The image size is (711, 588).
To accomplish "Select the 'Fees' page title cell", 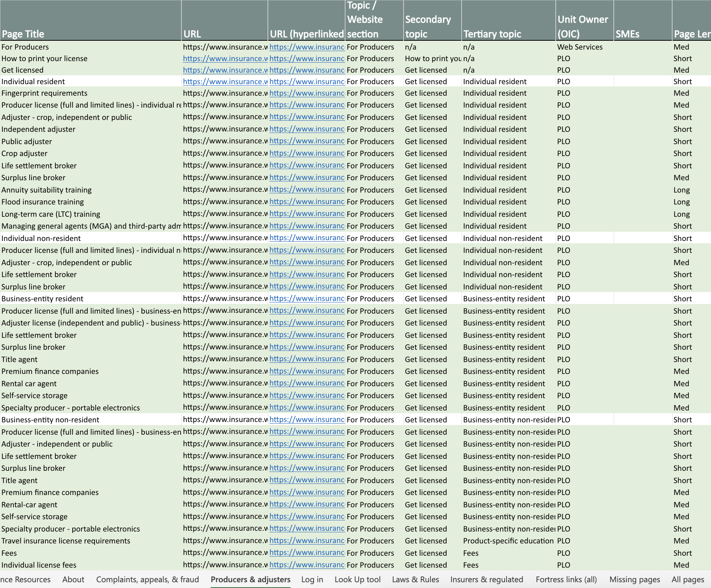I will pos(91,553).
